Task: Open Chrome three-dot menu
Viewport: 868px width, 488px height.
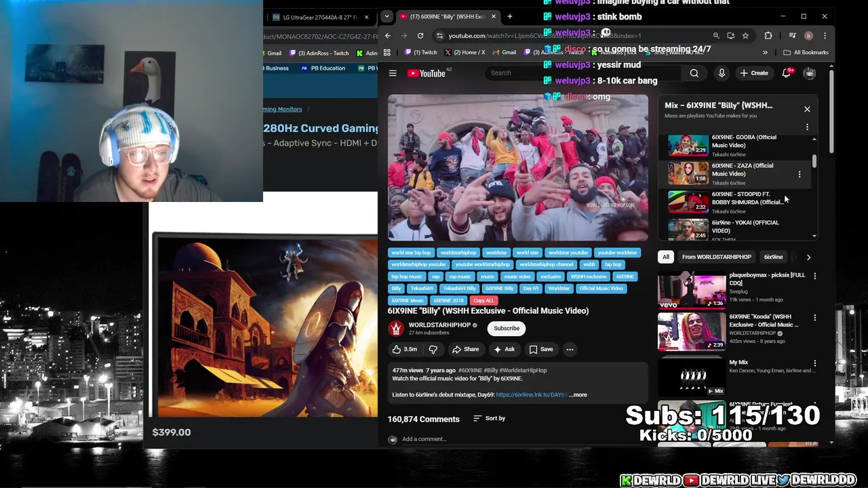Action: 825,35
